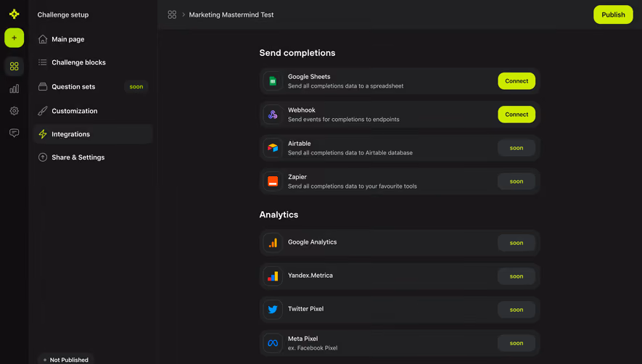The image size is (642, 364).
Task: Click 'Send all completions data to your favourite tools'
Action: pyautogui.click(x=352, y=186)
